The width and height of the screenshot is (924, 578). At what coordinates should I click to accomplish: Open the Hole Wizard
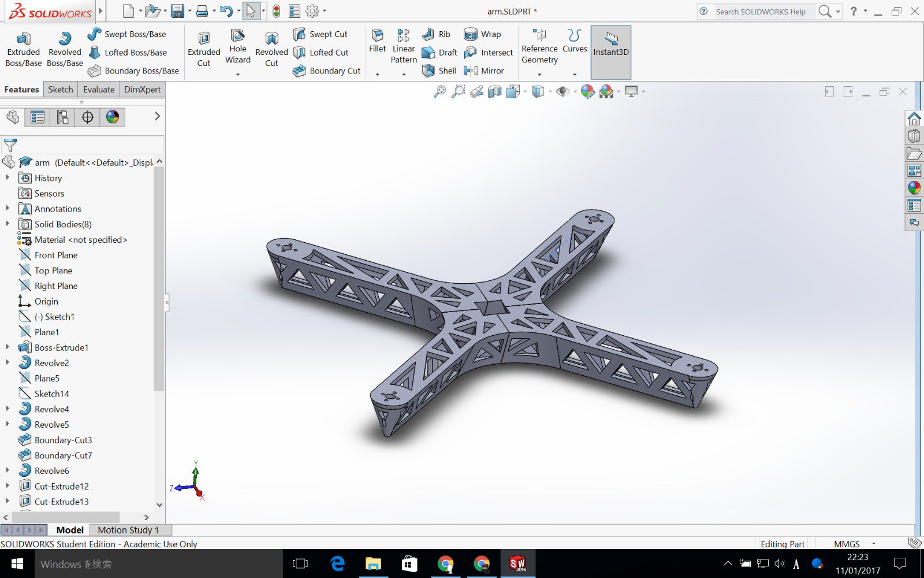pyautogui.click(x=238, y=46)
